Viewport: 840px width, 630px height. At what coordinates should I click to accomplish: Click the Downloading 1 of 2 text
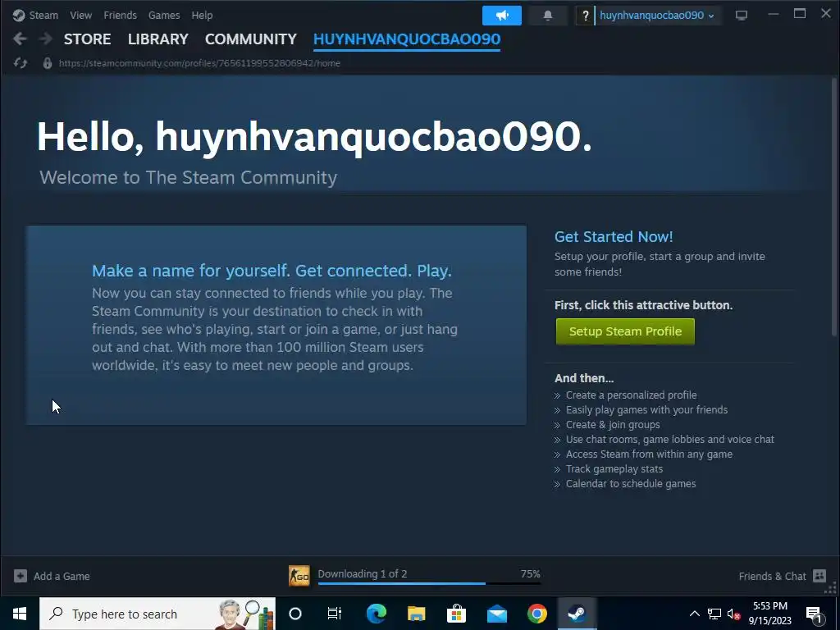coord(362,573)
